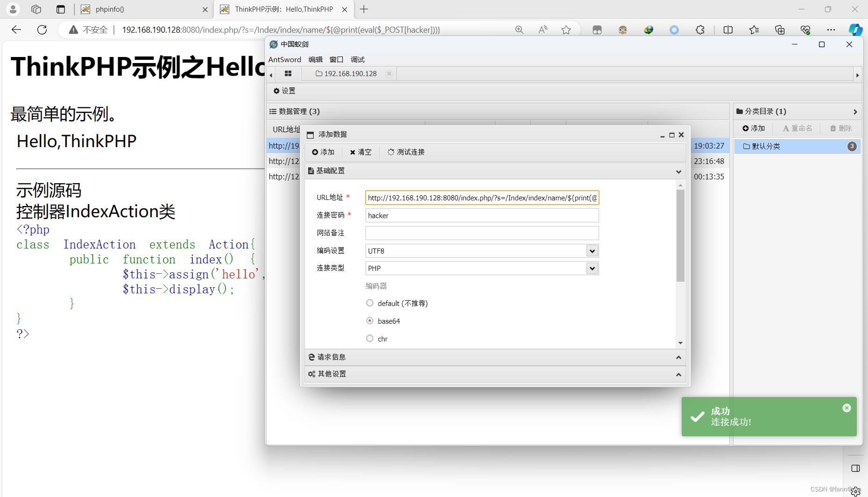Collapse the 分类目录 panel with the chevron
Screen dimensions: 868x497
pyautogui.click(x=855, y=112)
